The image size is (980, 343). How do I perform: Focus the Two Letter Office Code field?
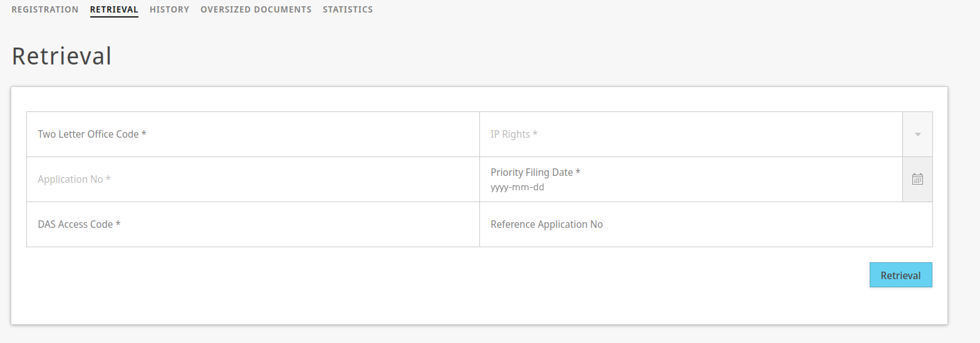(253, 134)
